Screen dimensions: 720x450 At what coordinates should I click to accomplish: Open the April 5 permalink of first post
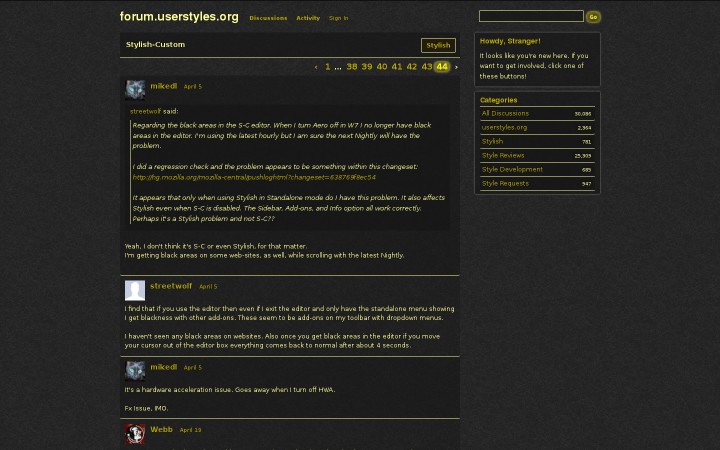point(192,86)
